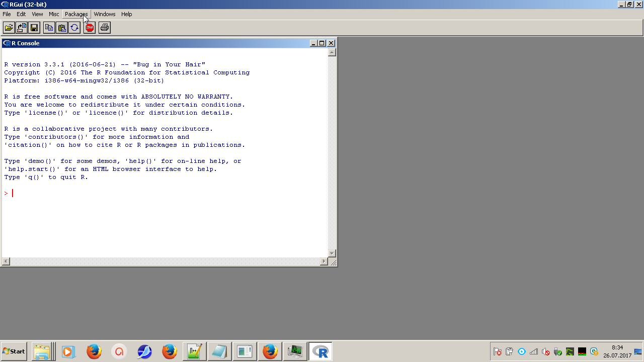
Task: Click the R Console scroll-down arrow
Action: pos(332,253)
